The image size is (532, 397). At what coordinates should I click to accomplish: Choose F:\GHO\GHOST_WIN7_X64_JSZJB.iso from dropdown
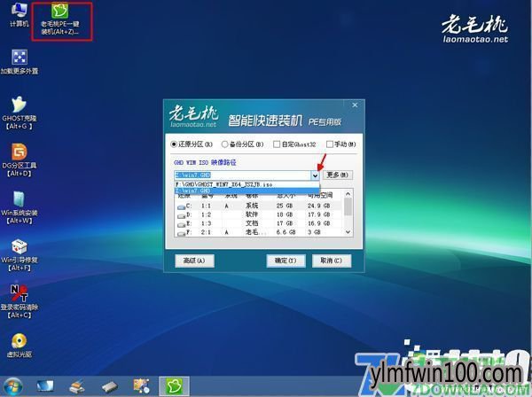(x=246, y=184)
